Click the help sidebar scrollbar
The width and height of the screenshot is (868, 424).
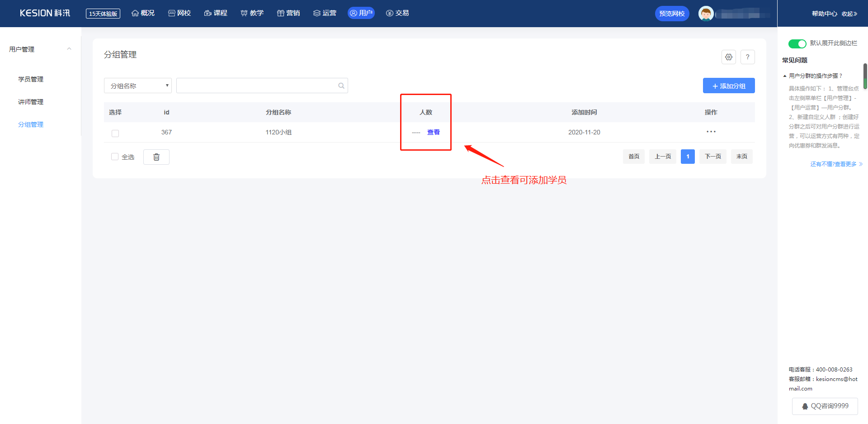(865, 76)
